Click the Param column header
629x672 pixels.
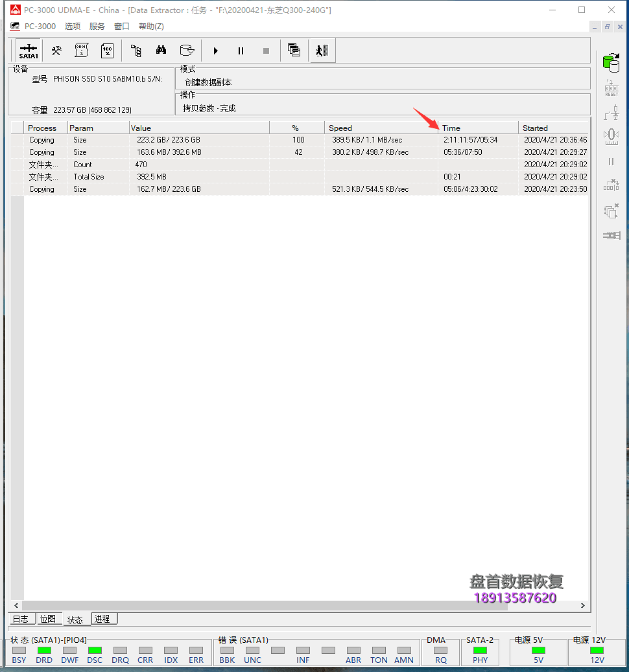click(x=98, y=128)
